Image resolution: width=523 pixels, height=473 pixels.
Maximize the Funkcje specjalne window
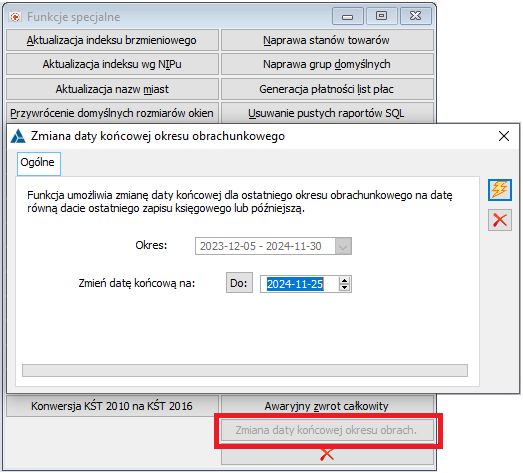[382, 16]
